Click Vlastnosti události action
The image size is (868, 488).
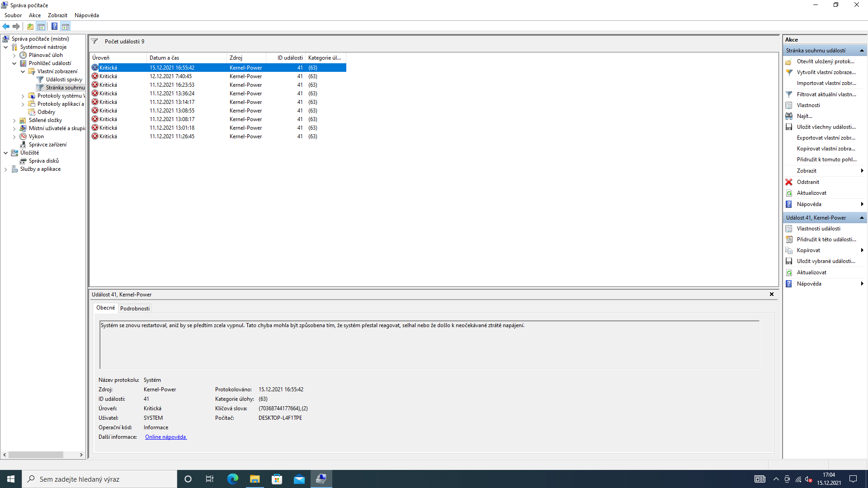(818, 229)
